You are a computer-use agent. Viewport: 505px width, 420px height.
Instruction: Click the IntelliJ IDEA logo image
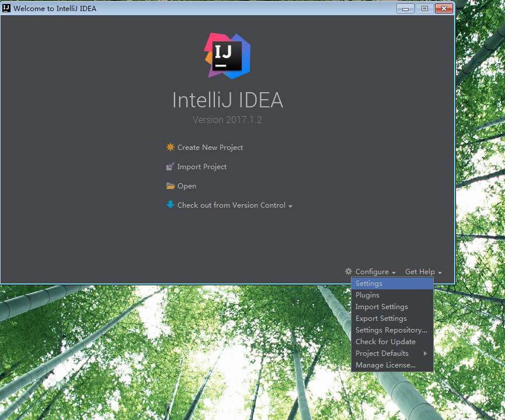(227, 56)
